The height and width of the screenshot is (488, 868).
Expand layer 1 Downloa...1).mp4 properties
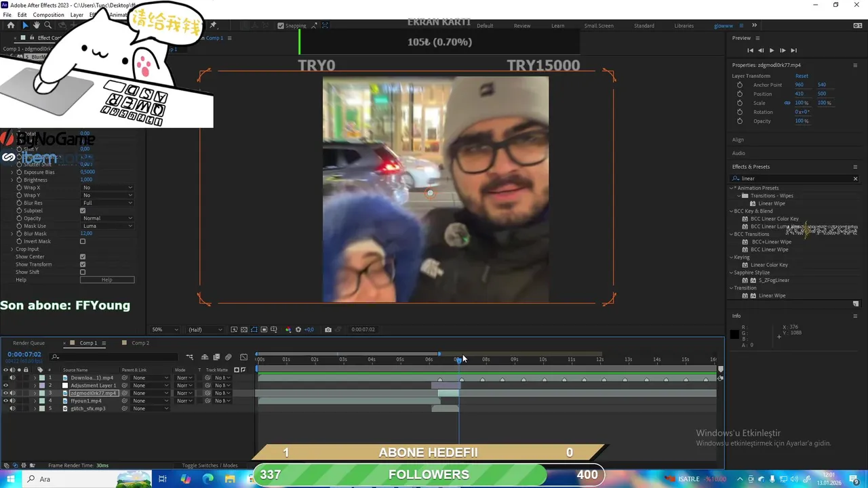coord(35,378)
